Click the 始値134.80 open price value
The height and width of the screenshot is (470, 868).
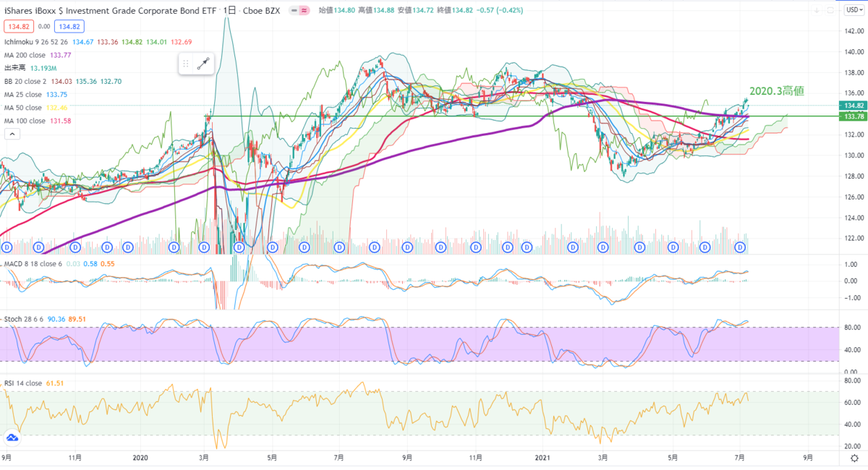tap(336, 11)
